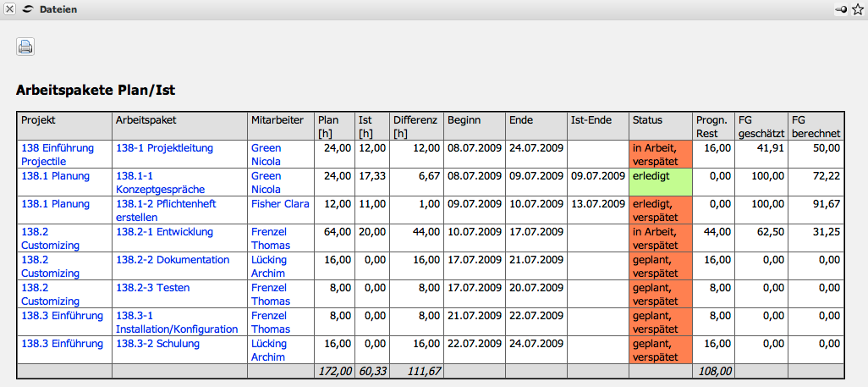Open project link 138 Einführung Projectile

coord(58,155)
